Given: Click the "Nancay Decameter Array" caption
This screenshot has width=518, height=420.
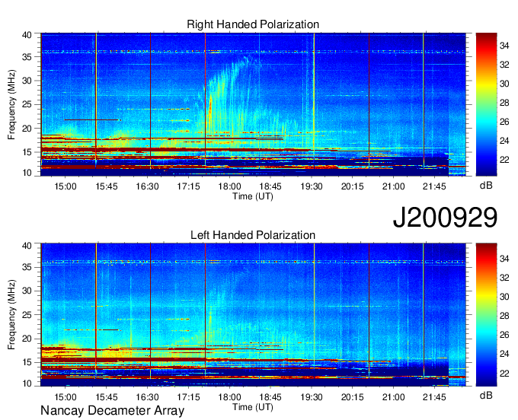Looking at the screenshot, I should pos(112,411).
